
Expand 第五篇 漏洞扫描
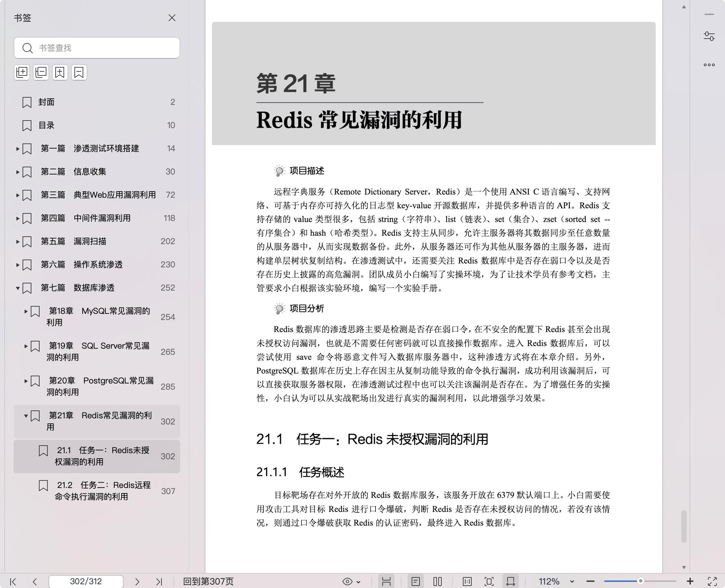click(x=17, y=241)
